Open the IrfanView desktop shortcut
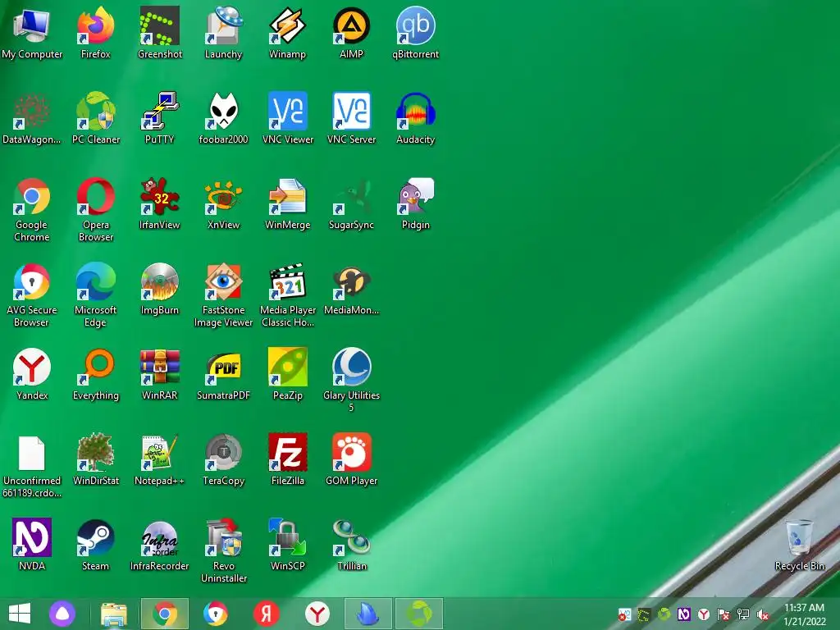Viewport: 840px width, 630px height. (x=160, y=203)
